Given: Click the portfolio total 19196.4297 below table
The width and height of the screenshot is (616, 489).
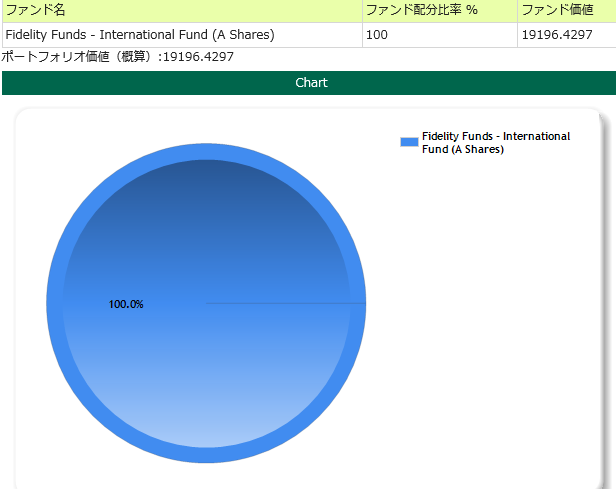Looking at the screenshot, I should [x=199, y=57].
